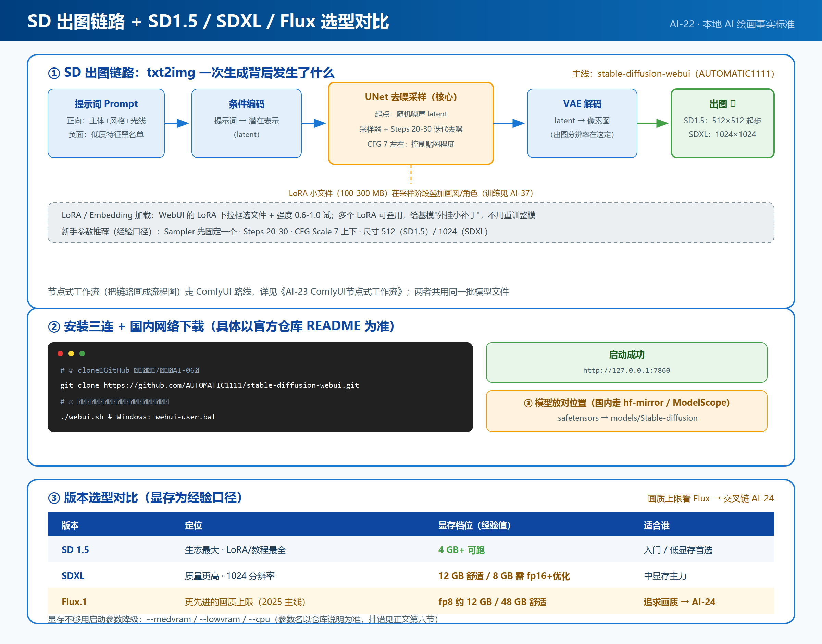Image resolution: width=822 pixels, height=644 pixels.
Task: Click the arrow between Prompt and 条件编码
Action: tap(177, 123)
